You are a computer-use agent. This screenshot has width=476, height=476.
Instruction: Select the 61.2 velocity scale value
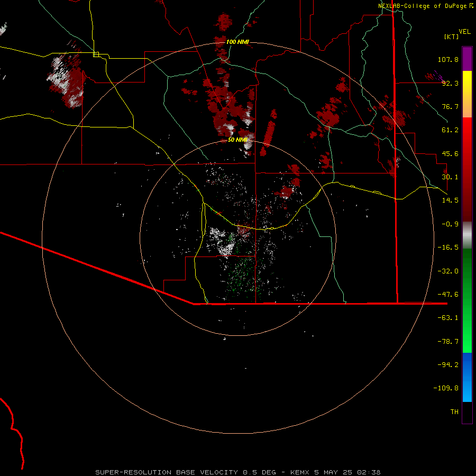[x=450, y=130]
